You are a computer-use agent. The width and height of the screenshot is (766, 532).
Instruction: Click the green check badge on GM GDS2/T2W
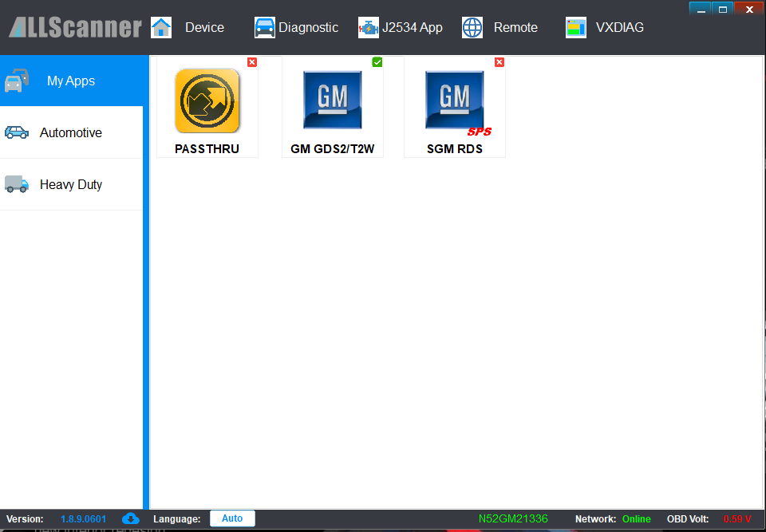pyautogui.click(x=377, y=62)
